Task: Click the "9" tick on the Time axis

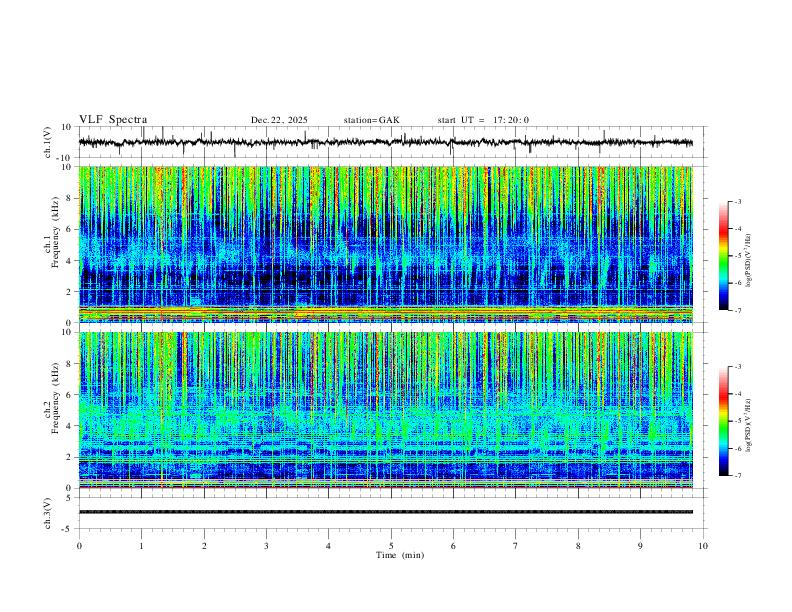Action: point(640,546)
